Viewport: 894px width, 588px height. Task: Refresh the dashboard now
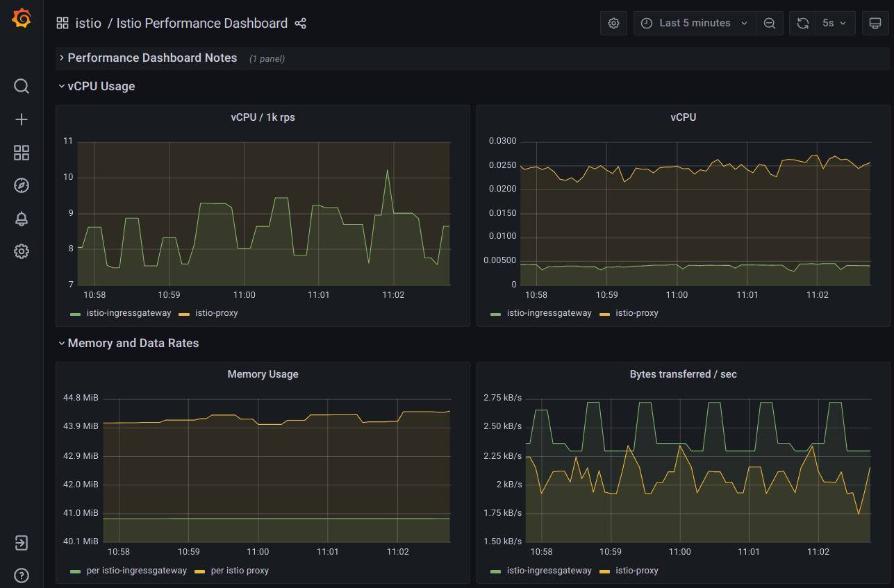(802, 23)
